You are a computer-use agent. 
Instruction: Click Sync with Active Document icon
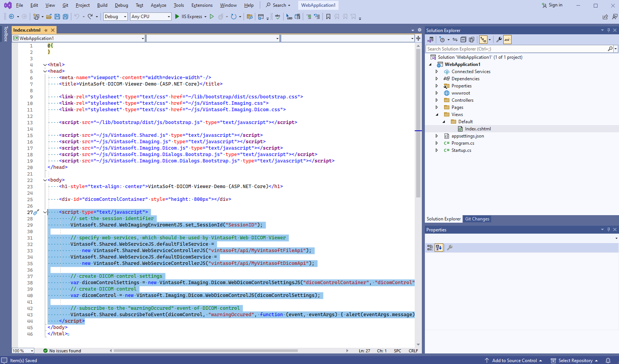(455, 40)
